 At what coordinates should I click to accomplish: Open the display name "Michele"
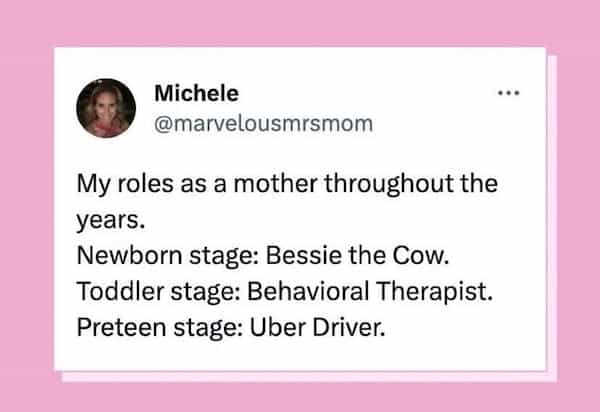pos(197,94)
